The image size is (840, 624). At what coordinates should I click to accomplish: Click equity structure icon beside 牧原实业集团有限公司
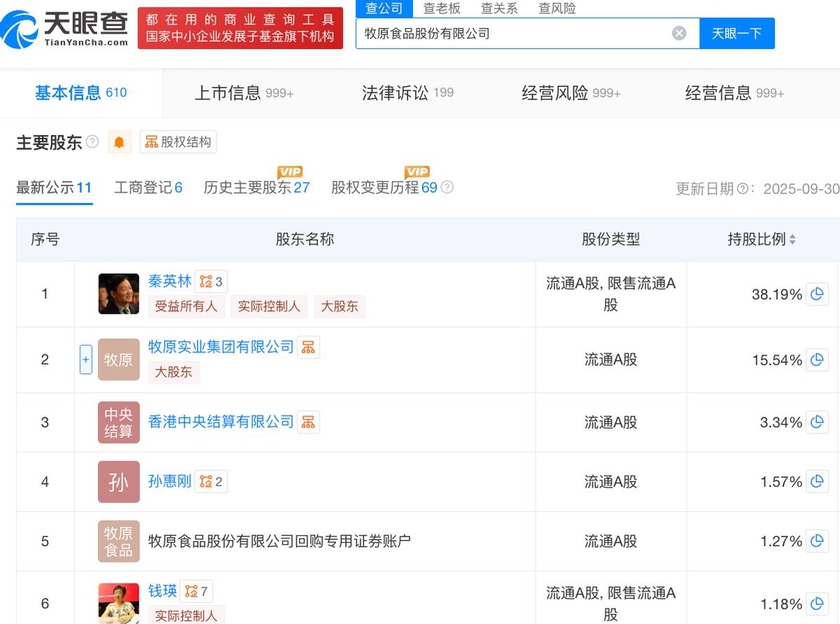pyautogui.click(x=308, y=347)
